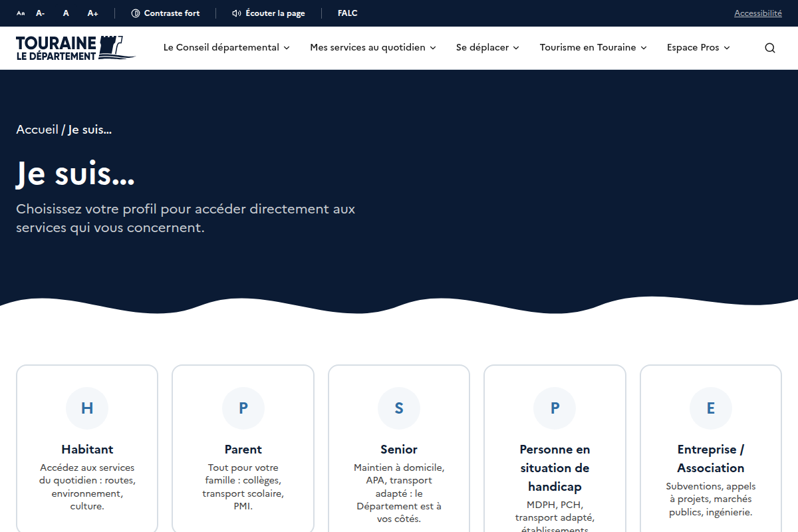Expand Mes services au quotidien menu

pos(373,48)
